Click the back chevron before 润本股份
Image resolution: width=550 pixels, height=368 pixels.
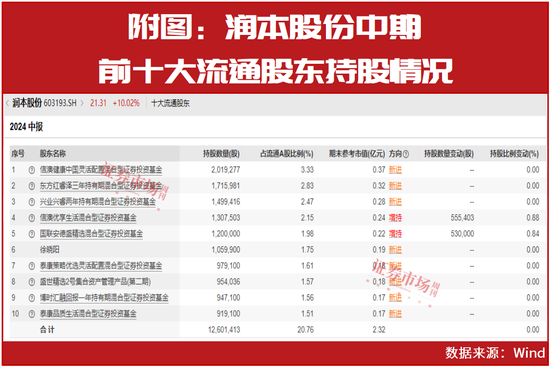tap(7, 103)
